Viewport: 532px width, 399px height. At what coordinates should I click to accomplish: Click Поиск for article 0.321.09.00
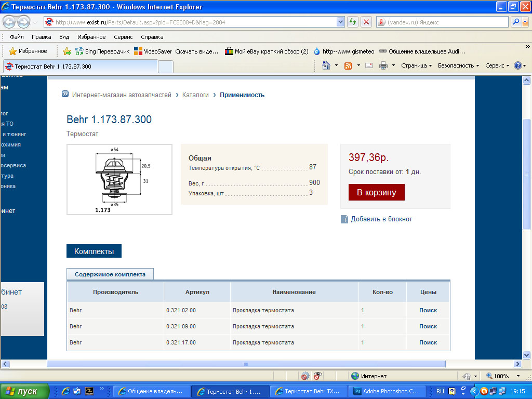[428, 326]
